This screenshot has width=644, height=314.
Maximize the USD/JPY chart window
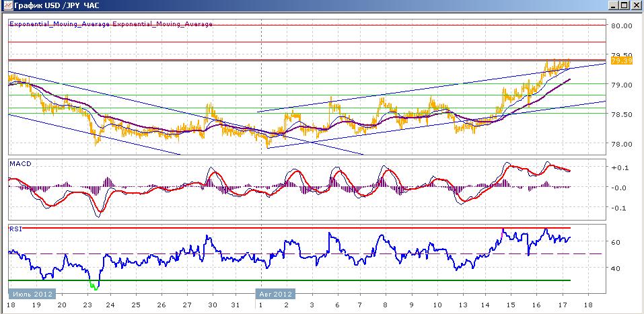pyautogui.click(x=624, y=5)
